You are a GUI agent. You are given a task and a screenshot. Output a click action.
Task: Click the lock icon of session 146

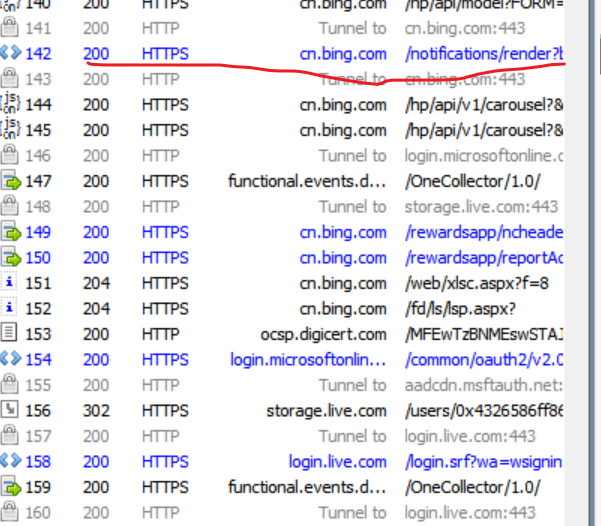pyautogui.click(x=9, y=155)
